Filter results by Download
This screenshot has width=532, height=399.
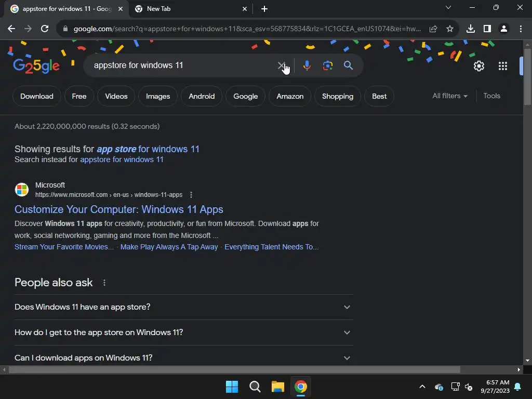[37, 96]
